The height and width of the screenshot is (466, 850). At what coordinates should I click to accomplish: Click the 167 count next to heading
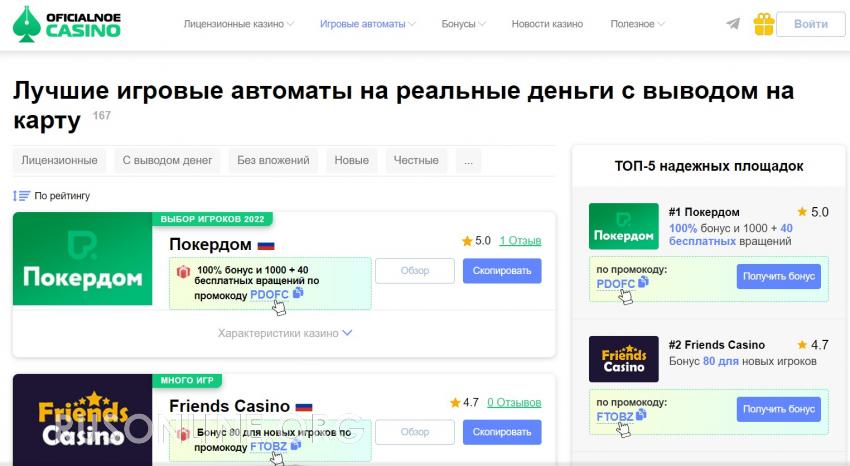[x=102, y=115]
